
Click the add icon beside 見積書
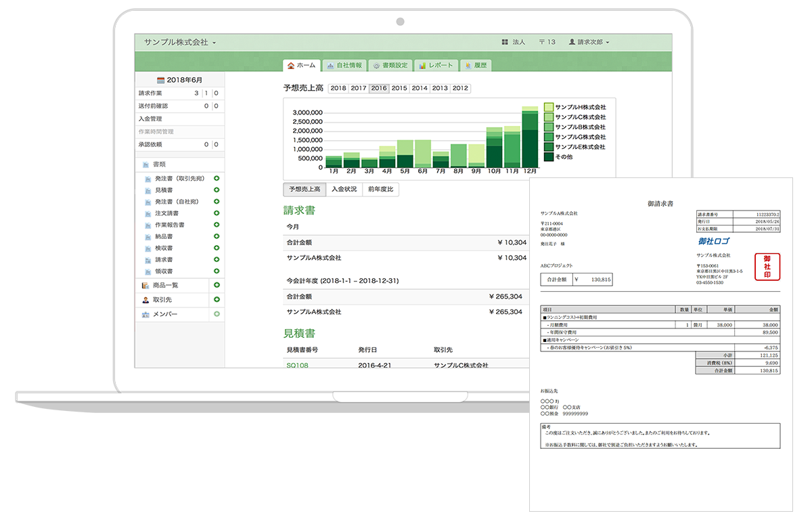point(217,190)
